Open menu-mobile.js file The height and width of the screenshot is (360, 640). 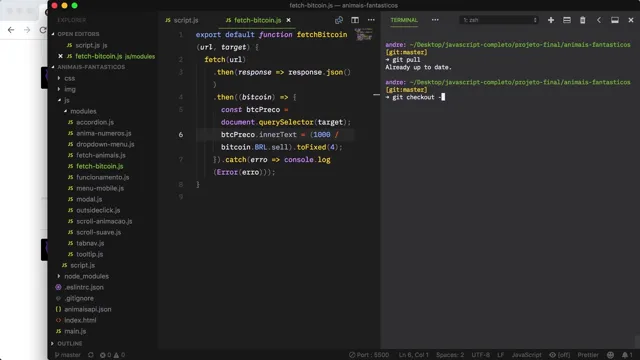click(100, 188)
